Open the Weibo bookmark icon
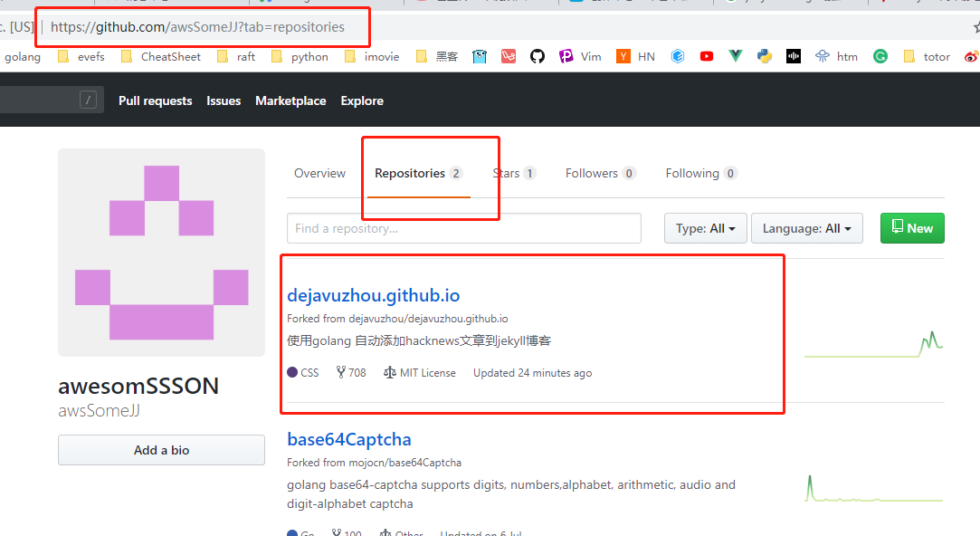The image size is (980, 536). coord(971,57)
